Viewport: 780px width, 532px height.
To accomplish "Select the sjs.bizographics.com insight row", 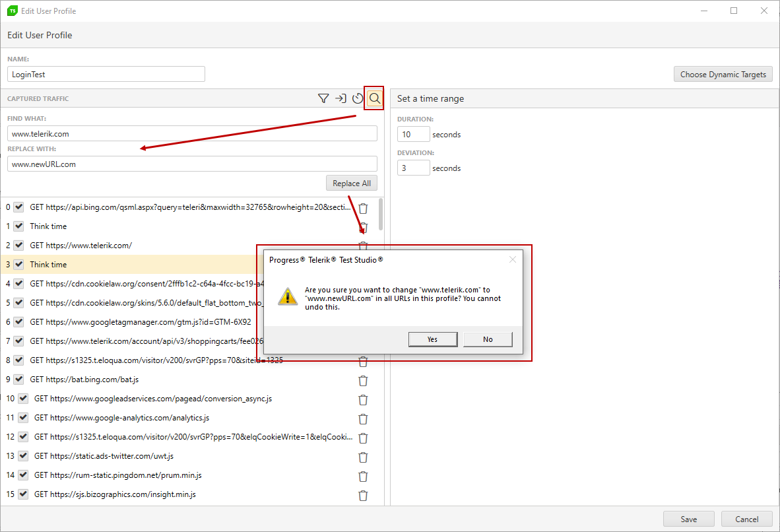I will click(192, 494).
